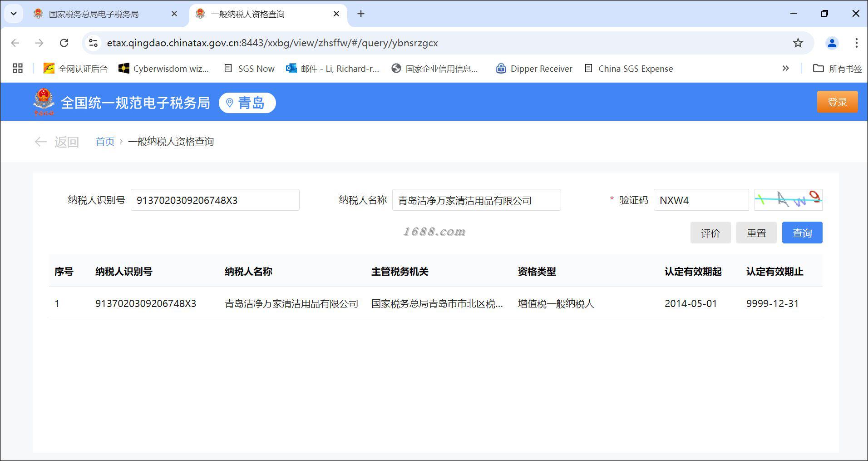The height and width of the screenshot is (461, 868).
Task: Open the Chrome three-dot menu
Action: coord(856,43)
